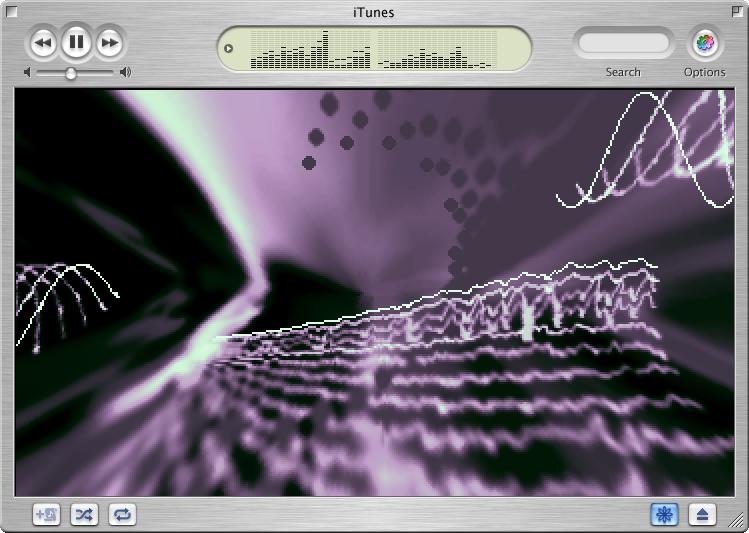Click the iTunes window title
The height and width of the screenshot is (533, 749).
pos(374,12)
